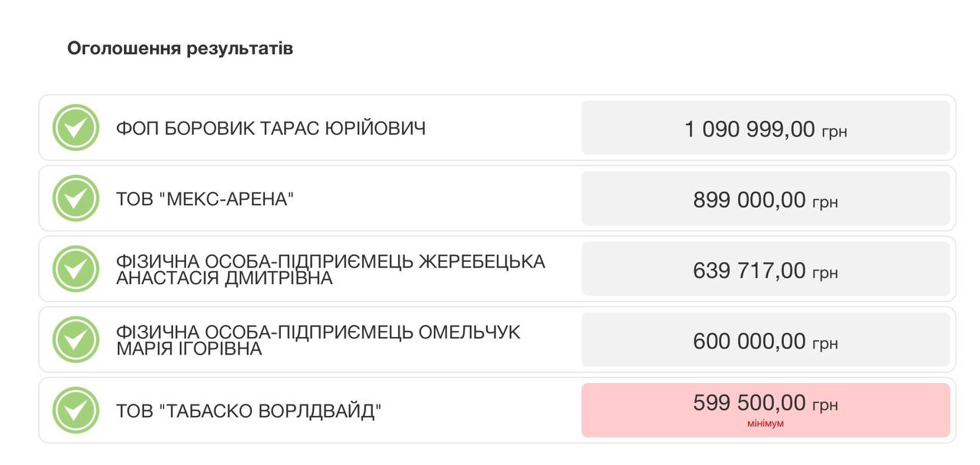Screen dimensions: 980x465
Task: Select the 899 000,00 bid amount
Action: pos(749,200)
